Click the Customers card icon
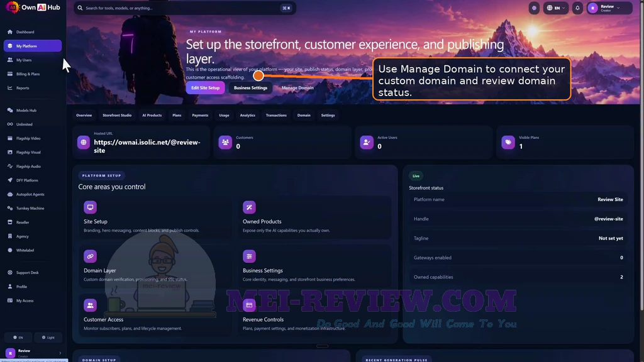Image resolution: width=644 pixels, height=362 pixels. point(225,143)
